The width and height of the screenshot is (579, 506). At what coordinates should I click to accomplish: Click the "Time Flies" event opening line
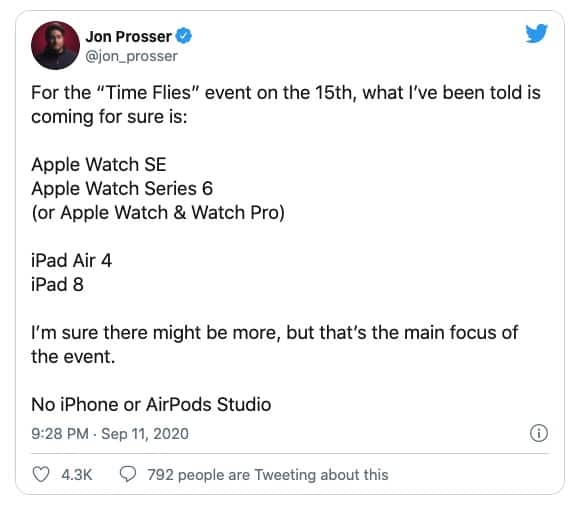click(286, 92)
